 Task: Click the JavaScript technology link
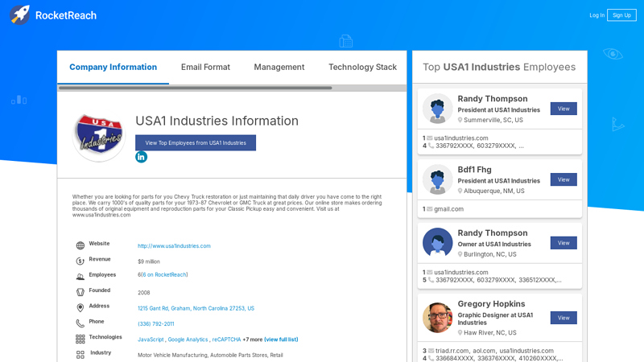click(151, 339)
